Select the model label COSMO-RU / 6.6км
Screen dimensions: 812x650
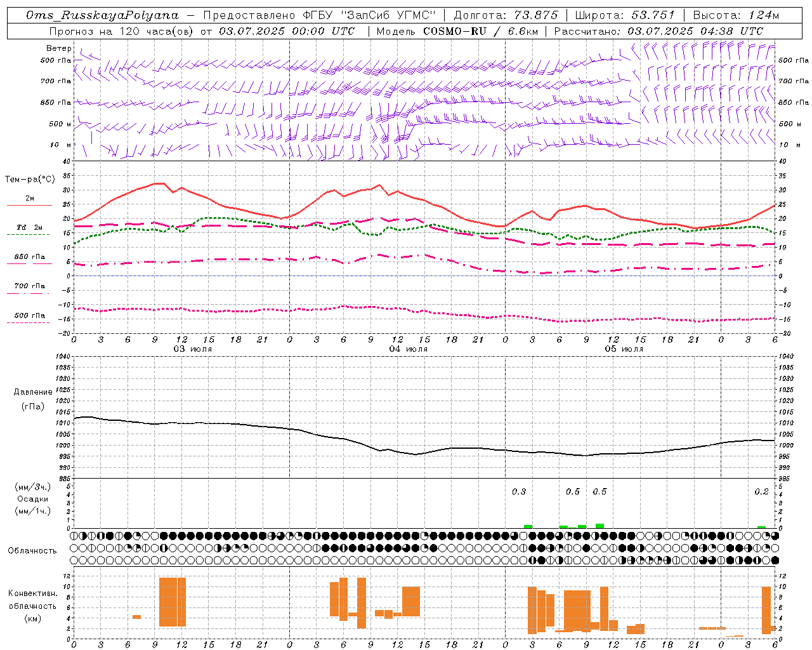pos(480,31)
